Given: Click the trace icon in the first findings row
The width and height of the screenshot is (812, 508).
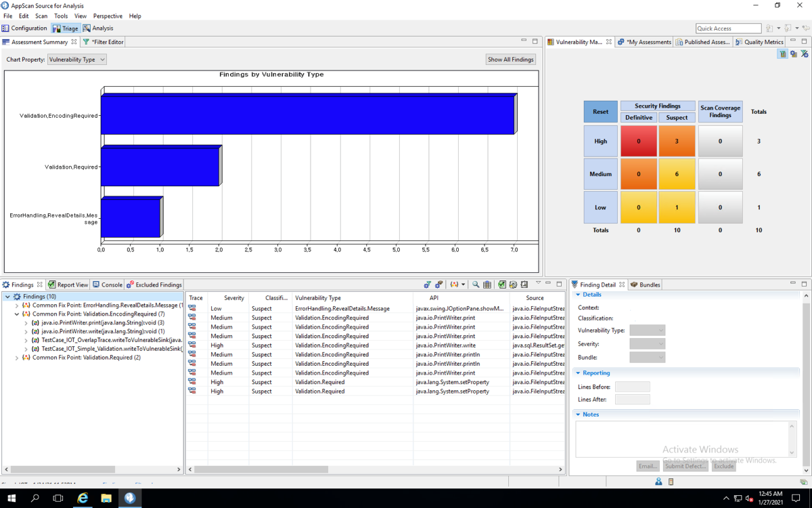Looking at the screenshot, I should [192, 308].
